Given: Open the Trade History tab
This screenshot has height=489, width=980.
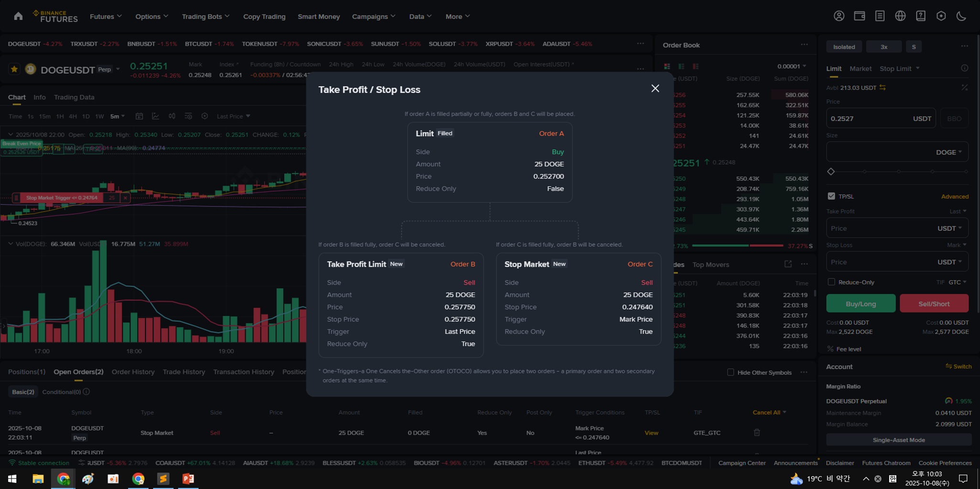Looking at the screenshot, I should click(x=184, y=372).
